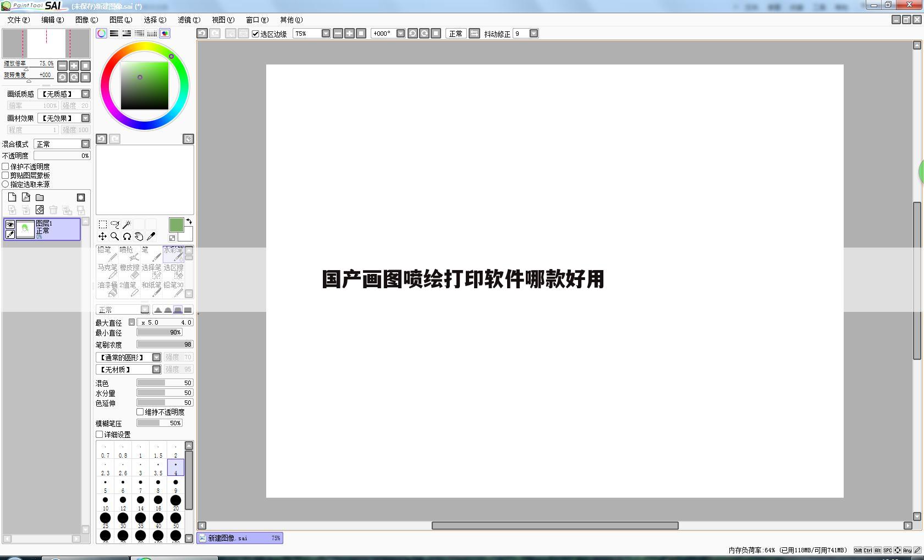This screenshot has height=560, width=924.
Task: Choose the 油漆桶 bucket tool
Action: [107, 289]
